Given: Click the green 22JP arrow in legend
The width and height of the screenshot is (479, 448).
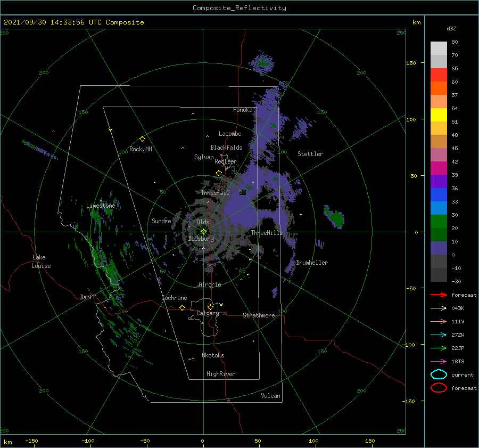Looking at the screenshot, I should tap(439, 348).
